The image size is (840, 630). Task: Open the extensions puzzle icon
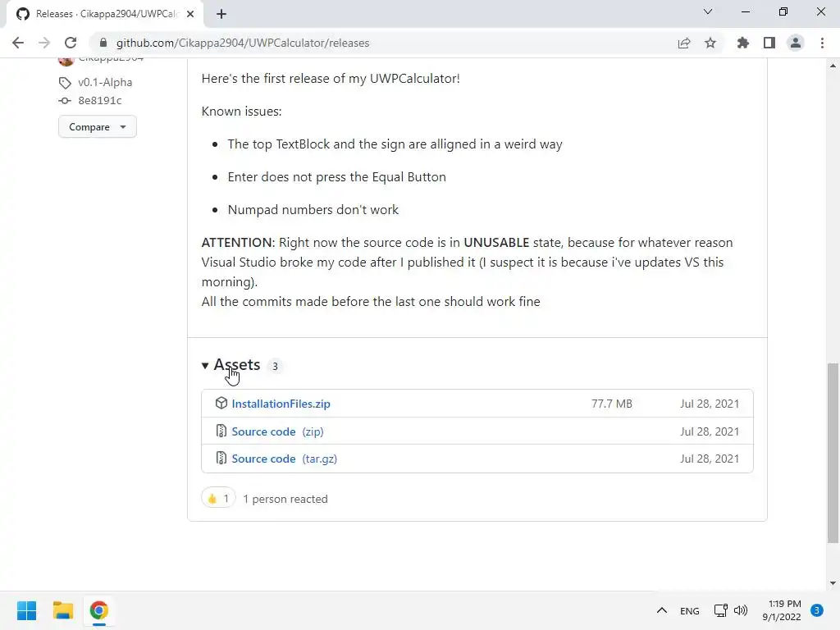[742, 43]
